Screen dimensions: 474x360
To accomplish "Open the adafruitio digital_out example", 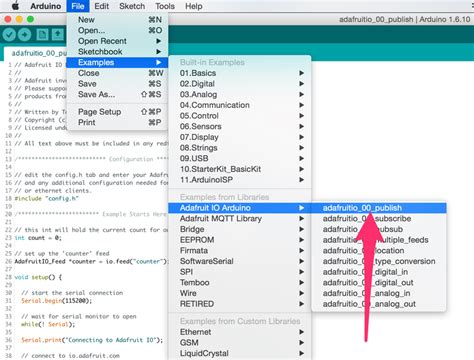I will tap(379, 282).
